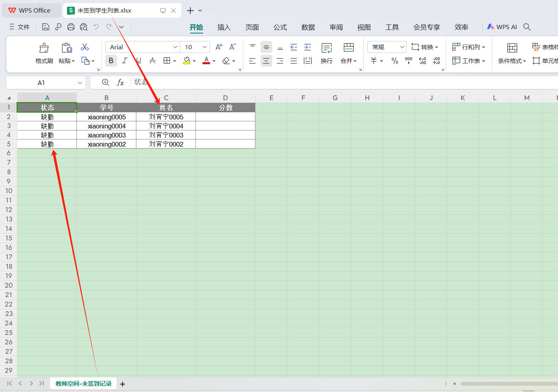The image size is (558, 392).
Task: Open the number format 常规 dropdown
Action: click(x=402, y=47)
